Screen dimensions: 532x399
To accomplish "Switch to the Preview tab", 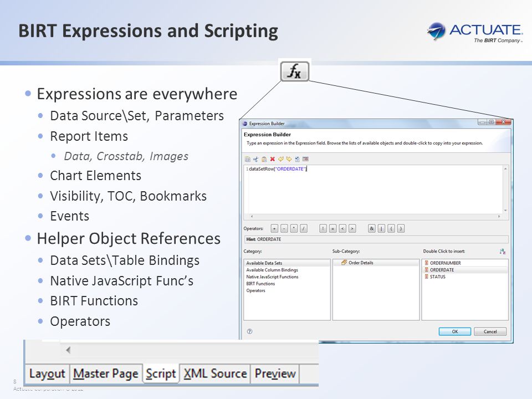I will (275, 374).
